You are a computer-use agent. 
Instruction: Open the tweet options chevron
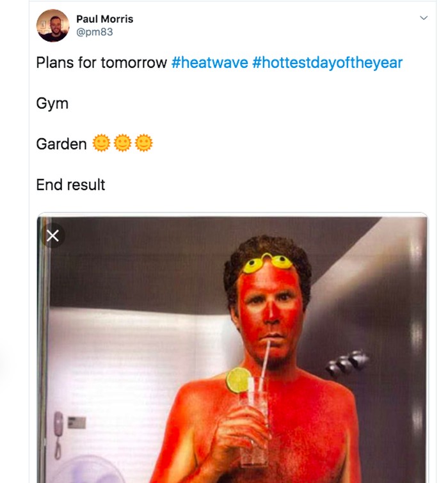click(x=423, y=18)
